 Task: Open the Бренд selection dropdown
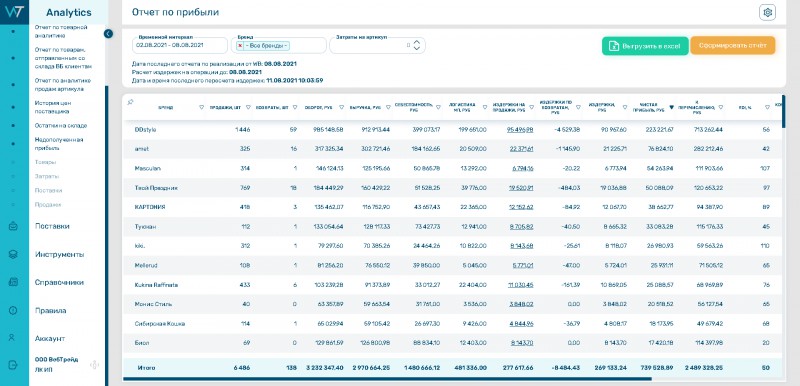click(x=279, y=45)
